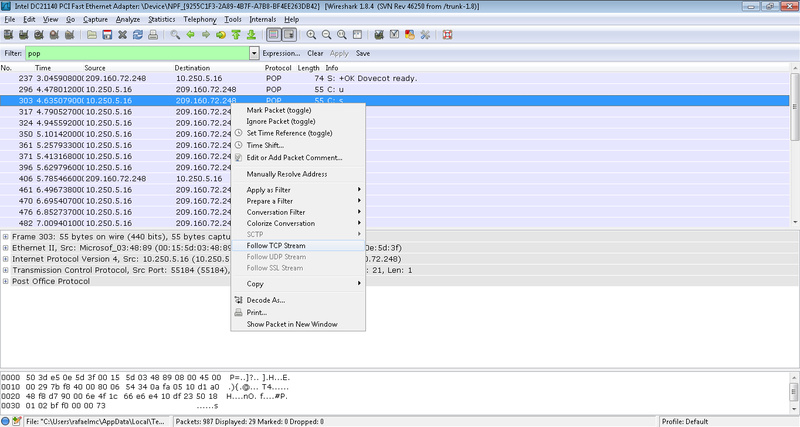Viewport: 800px width, 427px height.
Task: Open Conversation Filter submenu
Action: pyautogui.click(x=298, y=212)
